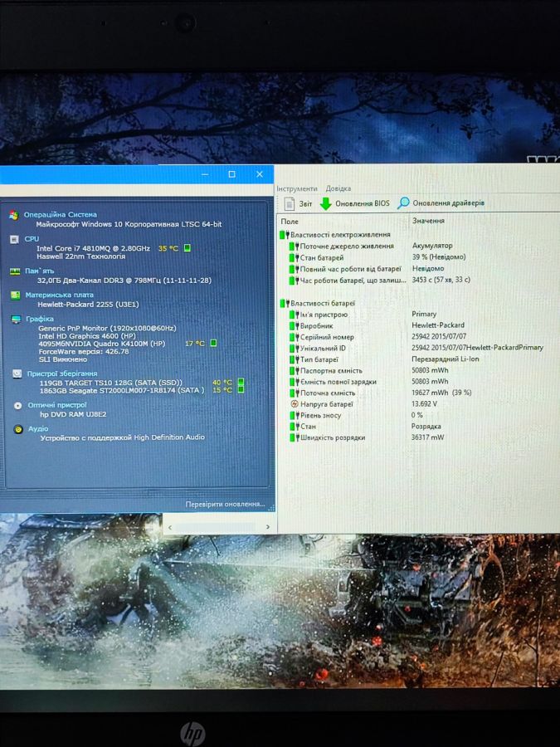Click the GPU temperature indicator beside 17 °C
560x747 pixels.
pos(214,343)
